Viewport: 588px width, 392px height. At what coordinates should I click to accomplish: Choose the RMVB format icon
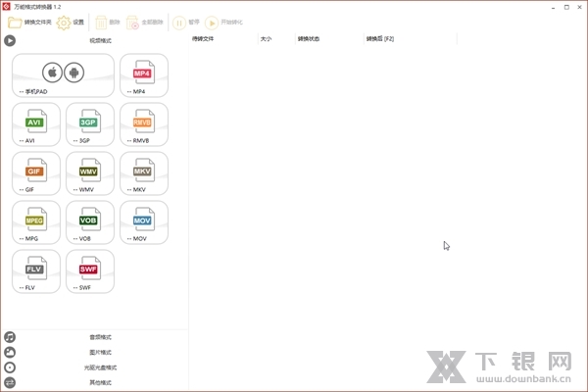pos(144,124)
